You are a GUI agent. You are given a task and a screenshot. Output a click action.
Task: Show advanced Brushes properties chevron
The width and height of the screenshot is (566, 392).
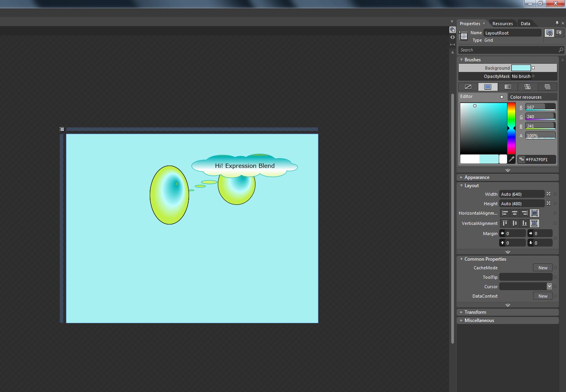(508, 170)
